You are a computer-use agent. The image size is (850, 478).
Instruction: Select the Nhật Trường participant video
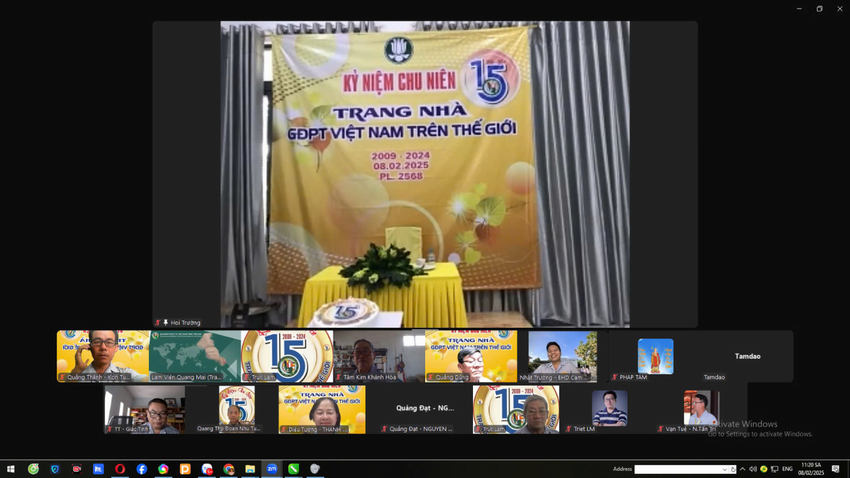point(563,356)
